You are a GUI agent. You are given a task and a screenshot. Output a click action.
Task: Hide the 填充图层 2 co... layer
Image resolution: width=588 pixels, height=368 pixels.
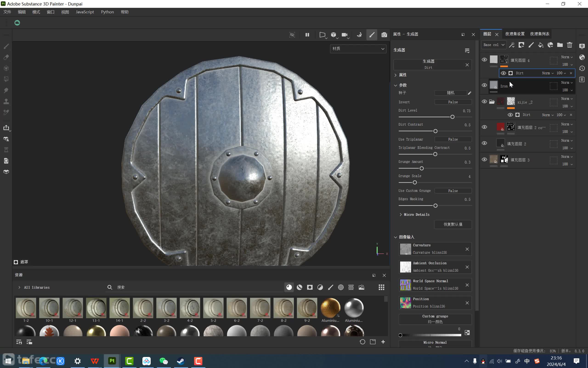click(x=484, y=127)
